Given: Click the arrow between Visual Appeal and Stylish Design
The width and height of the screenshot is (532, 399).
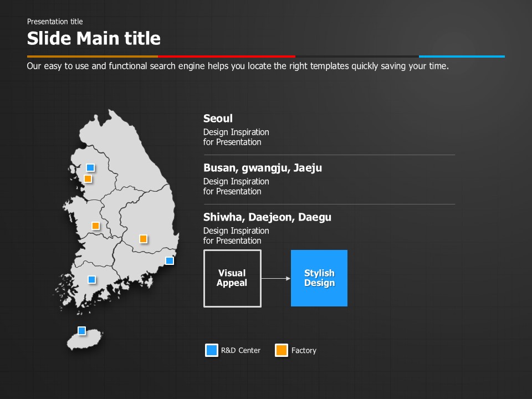Looking at the screenshot, I should 276,278.
